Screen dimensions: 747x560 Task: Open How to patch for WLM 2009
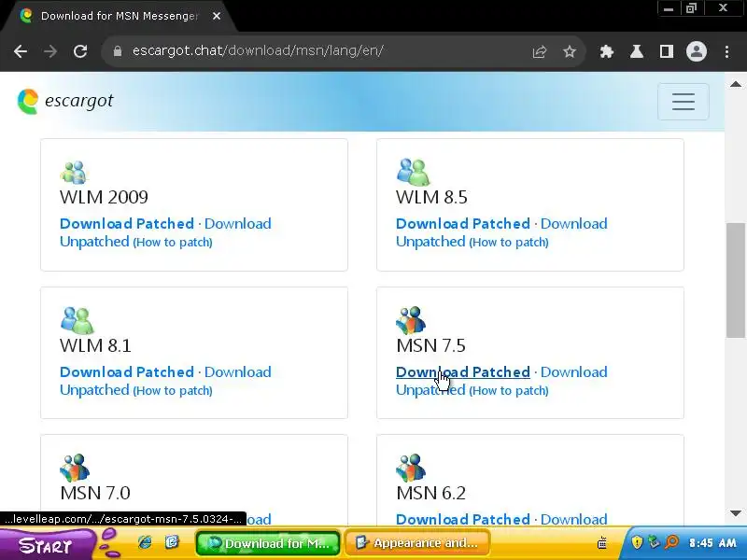coord(173,242)
